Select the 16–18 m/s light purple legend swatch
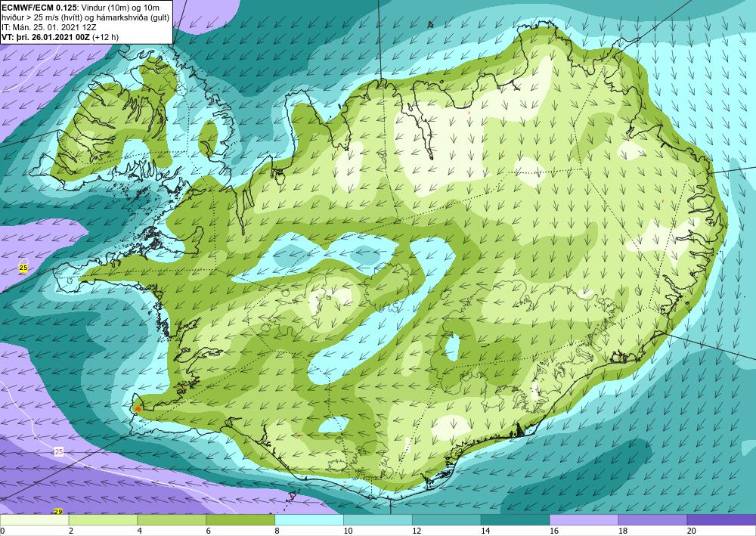 [x=584, y=520]
